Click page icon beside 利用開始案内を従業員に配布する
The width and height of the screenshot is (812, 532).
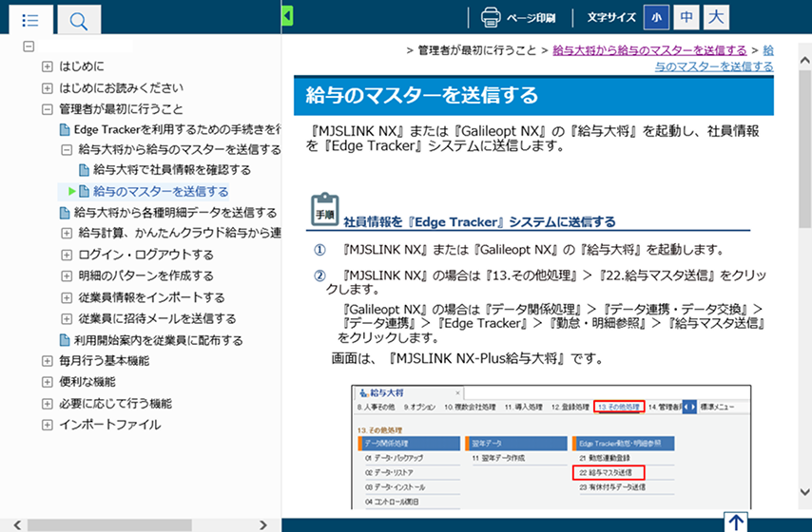pos(65,340)
